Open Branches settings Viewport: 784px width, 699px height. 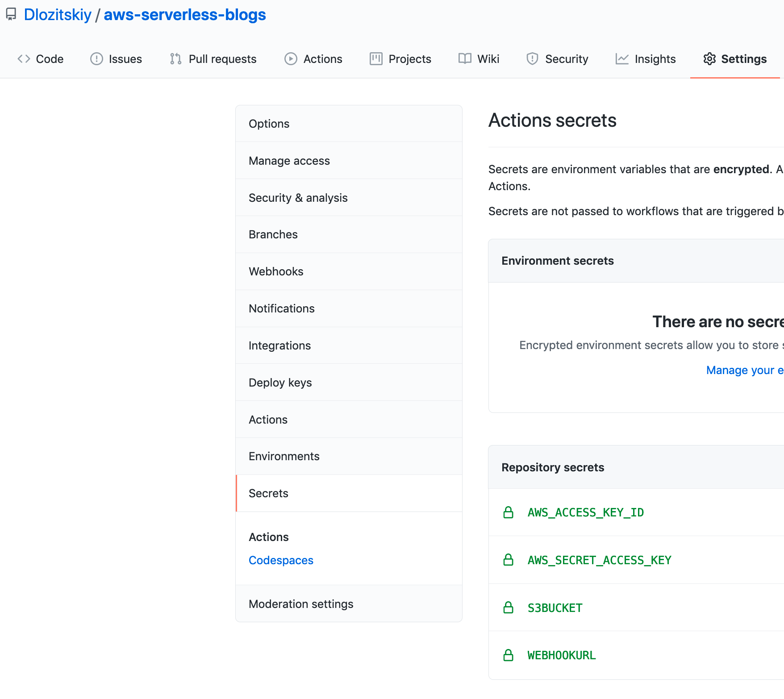tap(349, 234)
